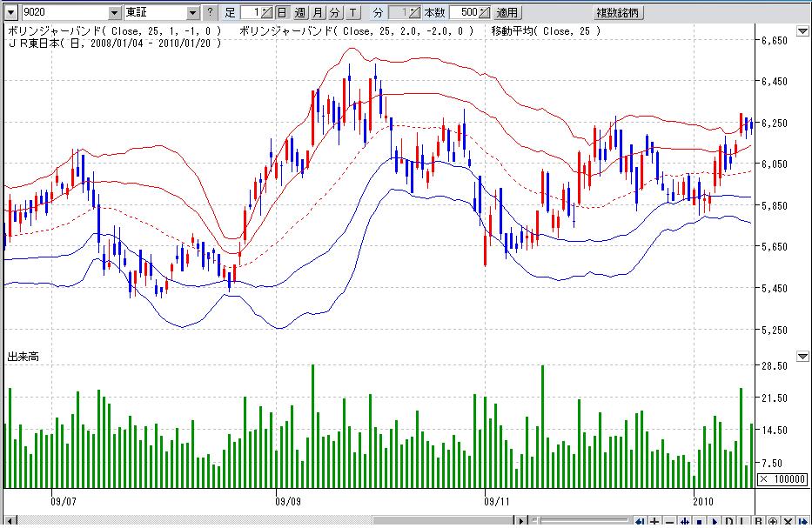Click the circled plus crosshair icon
Image resolution: width=812 pixels, height=528 pixels.
773,521
